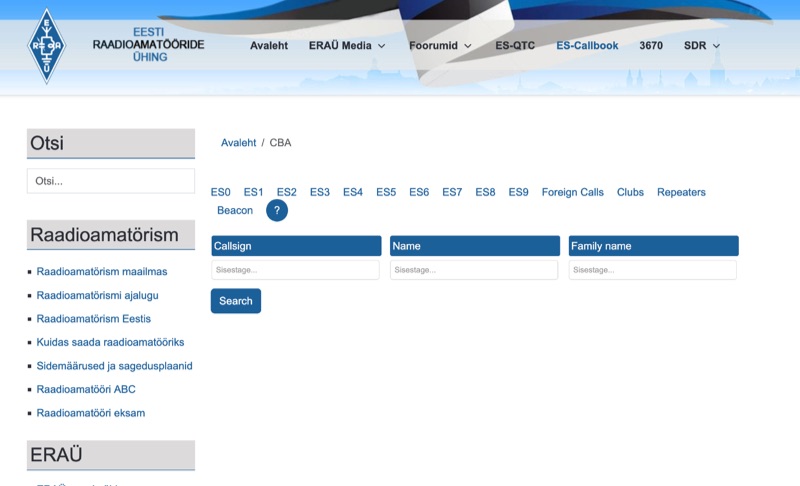Click the Otsi search box
This screenshot has width=800, height=486.
click(110, 181)
